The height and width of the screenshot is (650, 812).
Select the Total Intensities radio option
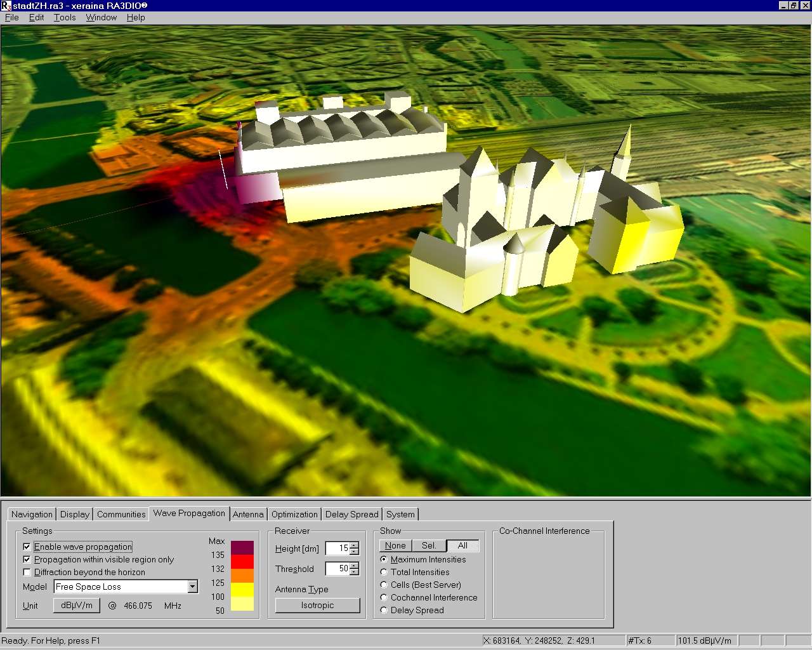click(384, 572)
